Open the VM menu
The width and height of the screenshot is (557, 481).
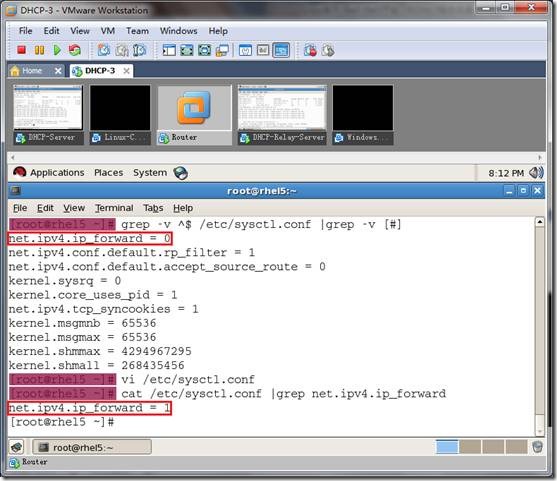(x=108, y=31)
